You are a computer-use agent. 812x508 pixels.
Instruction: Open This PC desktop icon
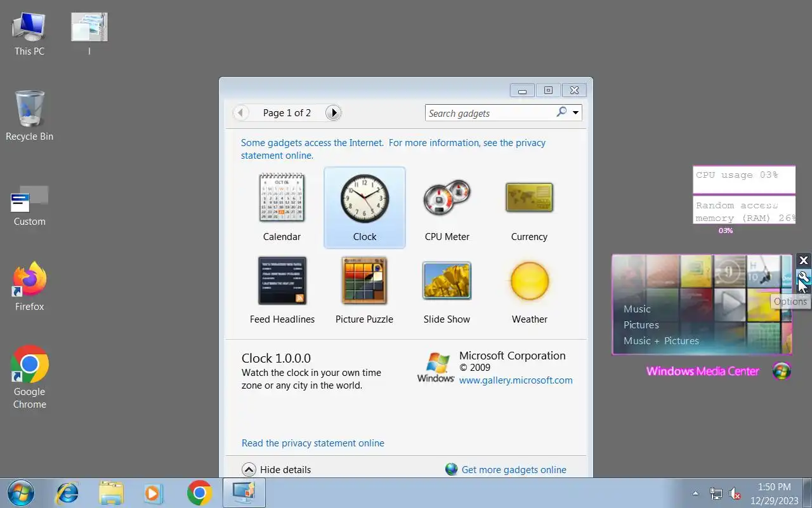coord(29,34)
